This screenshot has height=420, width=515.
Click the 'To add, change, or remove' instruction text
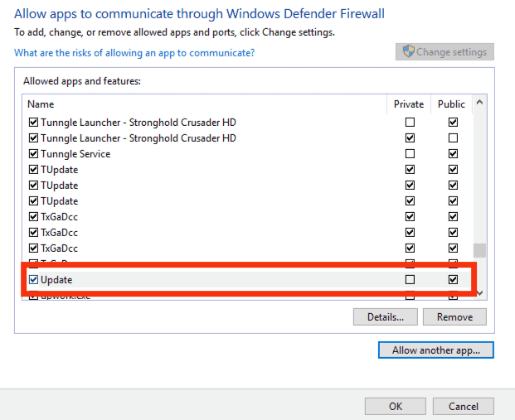click(174, 32)
